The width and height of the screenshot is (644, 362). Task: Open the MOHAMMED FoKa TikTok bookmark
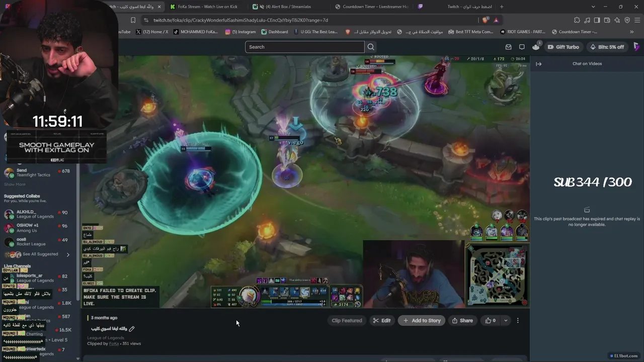click(x=195, y=32)
